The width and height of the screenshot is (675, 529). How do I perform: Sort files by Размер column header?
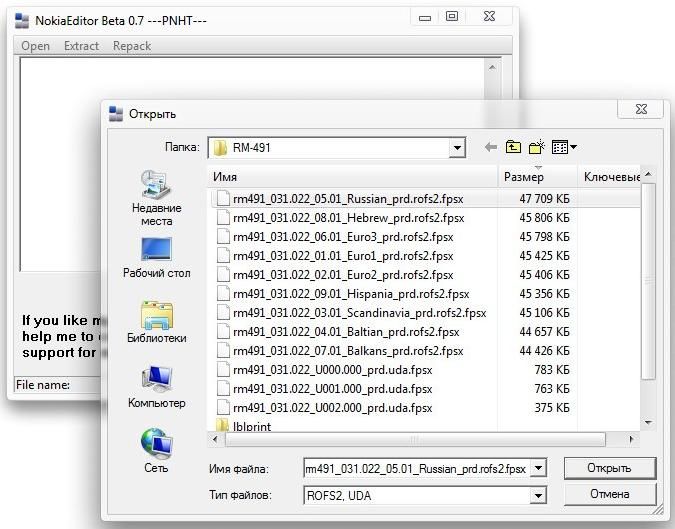tap(538, 177)
